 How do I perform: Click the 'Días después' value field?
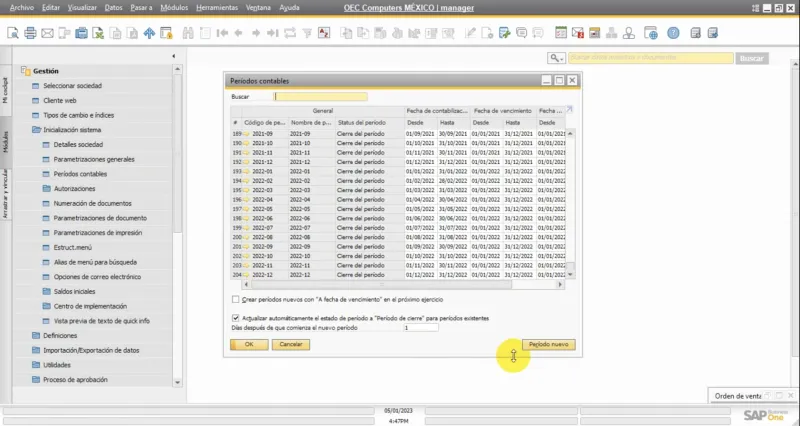(420, 328)
